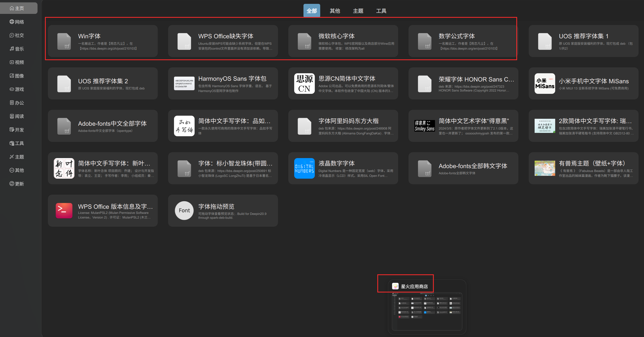
Task: Click the Smiley Sans 得意黑 icon
Action: tap(425, 126)
